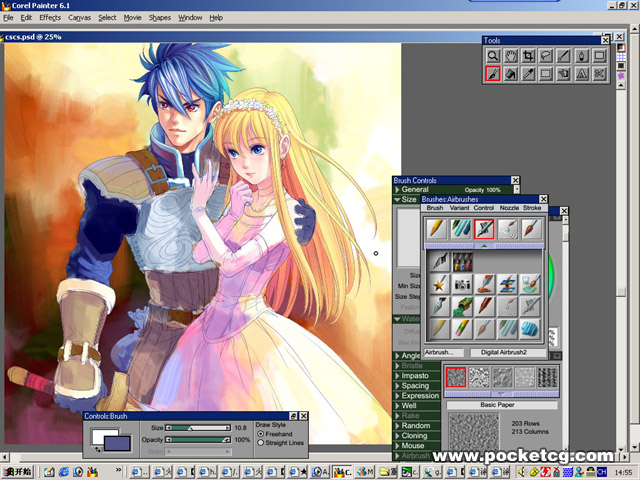Open the Shapes menu
This screenshot has width=640, height=480.
(x=160, y=18)
